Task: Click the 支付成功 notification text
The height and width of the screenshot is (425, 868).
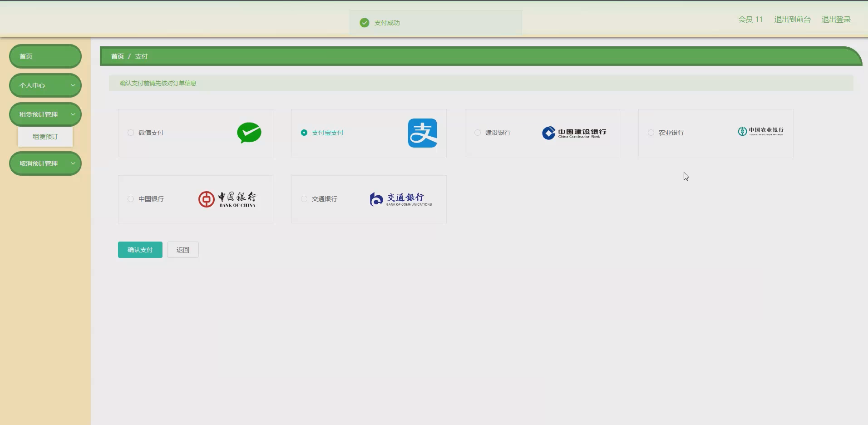Action: pyautogui.click(x=387, y=23)
